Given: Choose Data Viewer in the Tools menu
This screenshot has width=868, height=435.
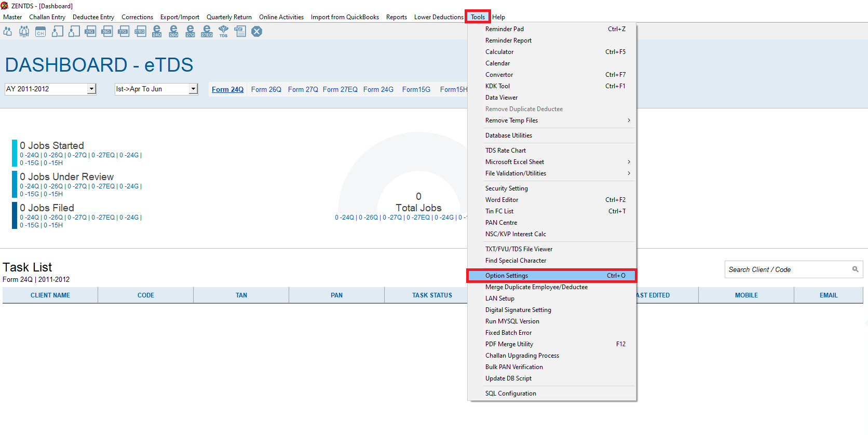Looking at the screenshot, I should 552,98.
